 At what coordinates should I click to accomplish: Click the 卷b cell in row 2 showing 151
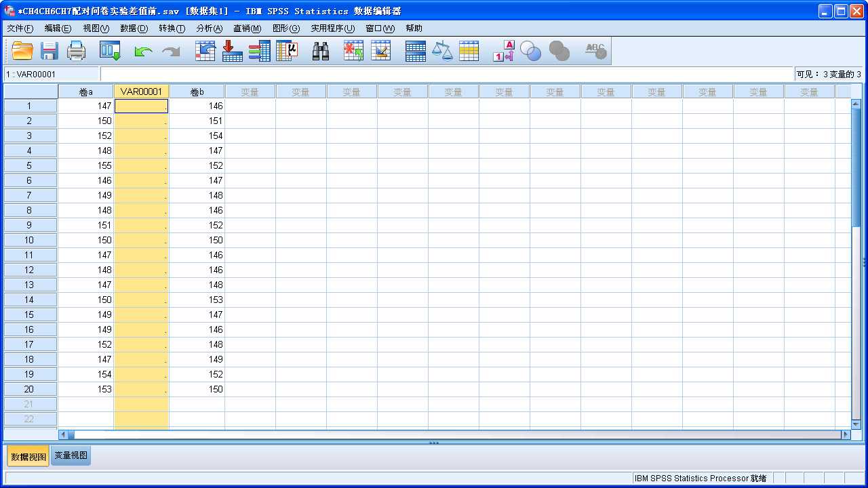click(197, 121)
